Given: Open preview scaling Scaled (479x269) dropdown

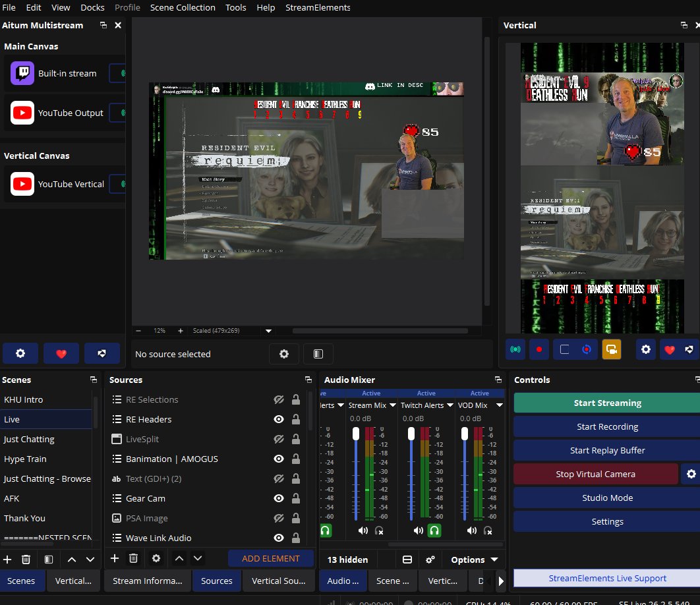Looking at the screenshot, I should 268,331.
